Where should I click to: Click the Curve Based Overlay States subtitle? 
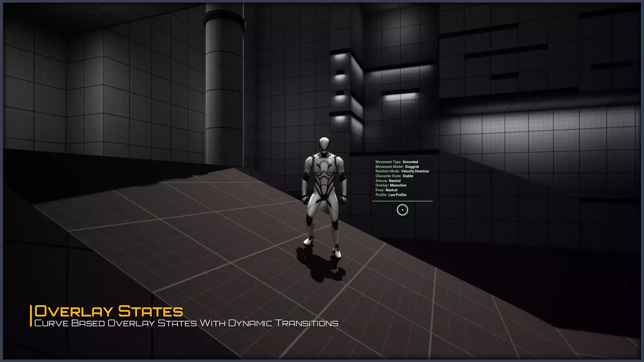186,323
